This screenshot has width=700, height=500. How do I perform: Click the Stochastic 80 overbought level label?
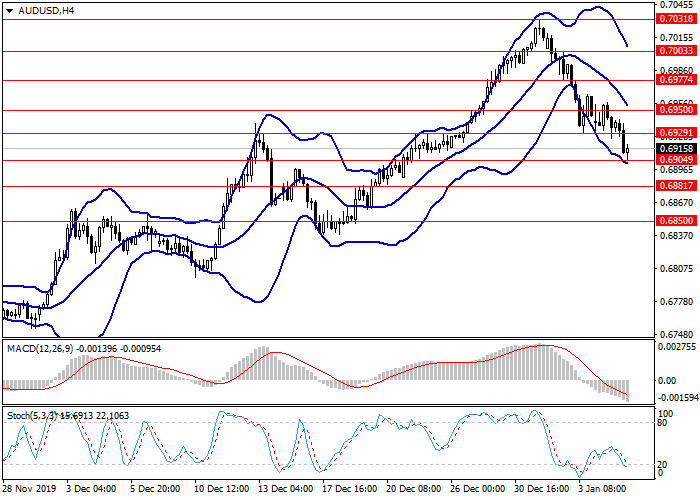pyautogui.click(x=664, y=423)
